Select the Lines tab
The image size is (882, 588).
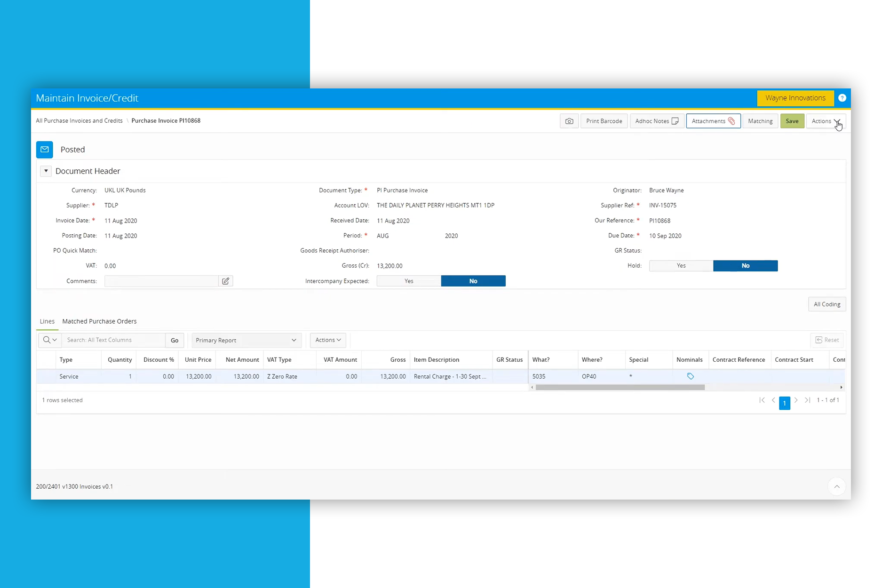(47, 321)
